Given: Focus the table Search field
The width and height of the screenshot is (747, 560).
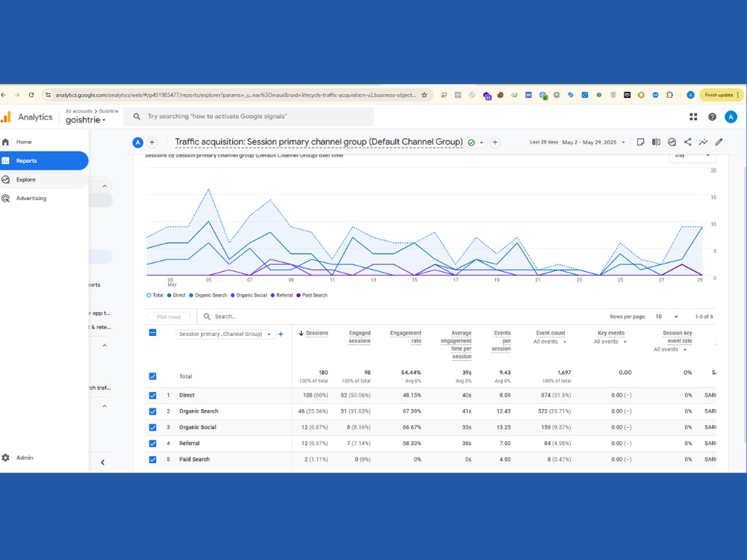Looking at the screenshot, I should (x=225, y=317).
